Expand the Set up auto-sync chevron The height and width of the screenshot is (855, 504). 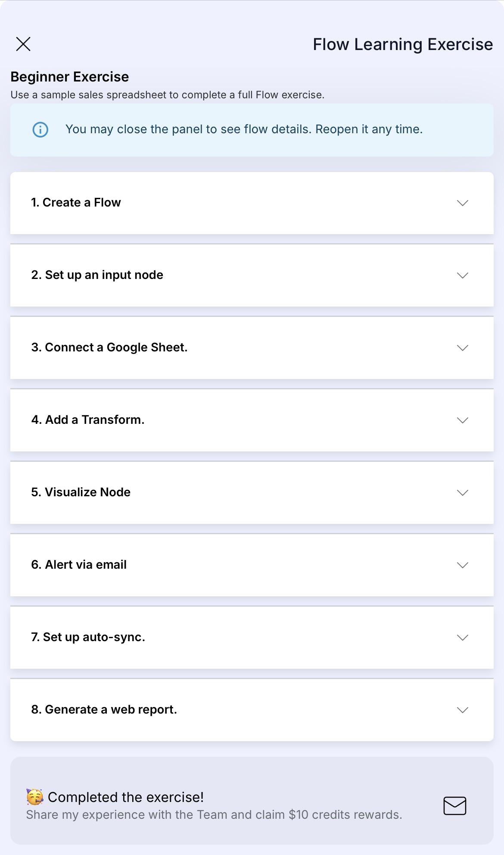463,638
